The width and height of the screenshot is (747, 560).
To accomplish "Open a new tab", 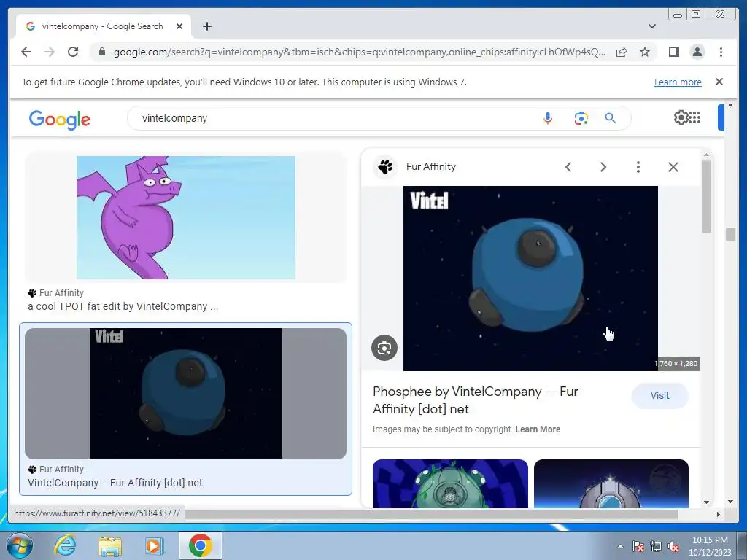I will coord(206,26).
